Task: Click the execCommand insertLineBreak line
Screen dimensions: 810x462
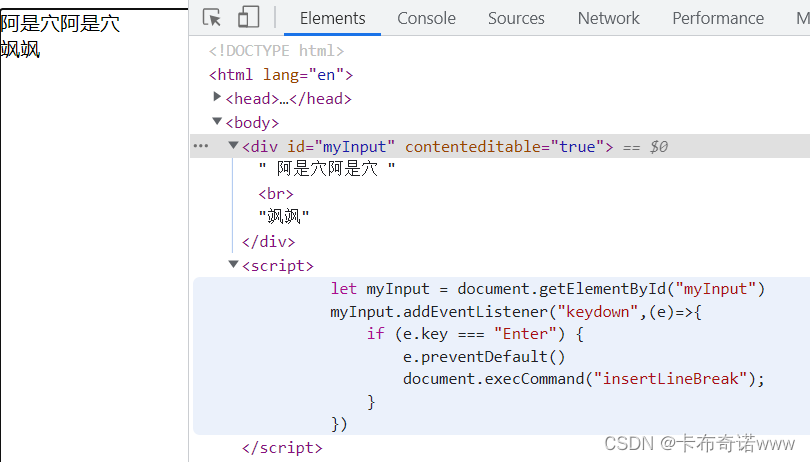Action: pyautogui.click(x=584, y=379)
